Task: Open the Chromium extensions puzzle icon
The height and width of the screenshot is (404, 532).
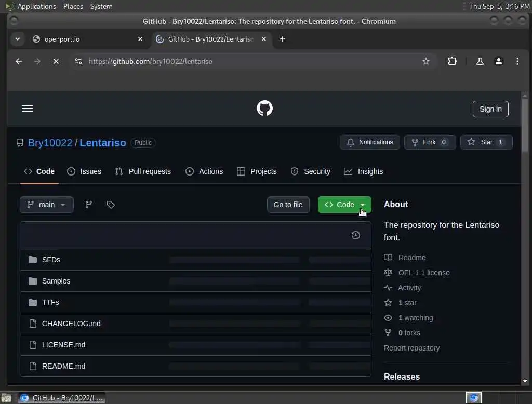Action: point(453,61)
